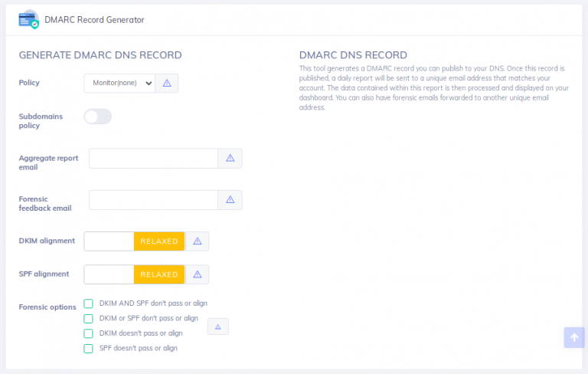This screenshot has width=588, height=374.
Task: Click the warning icon next to Policy
Action: click(167, 83)
